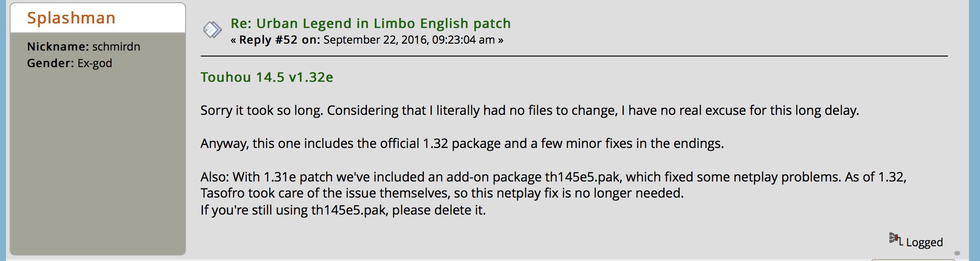Screen dimensions: 980x261
Task: Click the line starting Tasofro took care
Action: [x=442, y=193]
